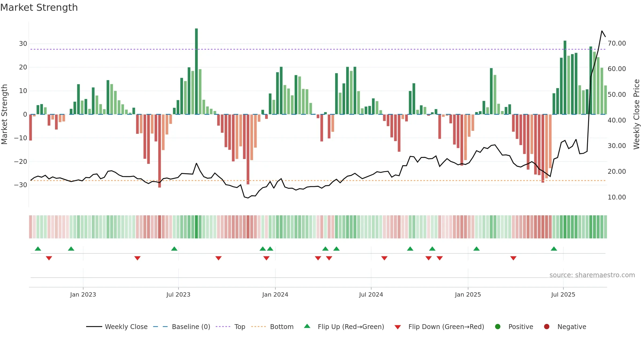
Task: Click the black Weekly Close line sample in legend
Action: point(94,327)
